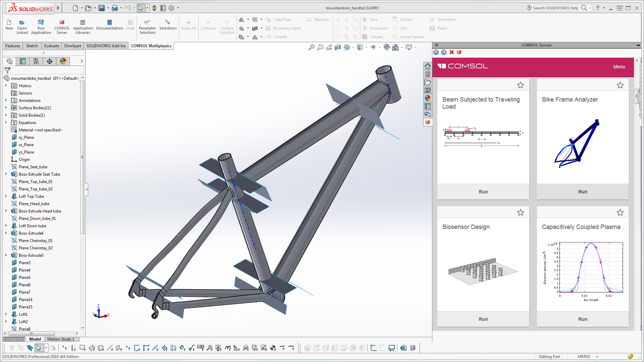Star the Beam Subjected to Traveling Load app
This screenshot has height=362, width=644.
tap(520, 85)
